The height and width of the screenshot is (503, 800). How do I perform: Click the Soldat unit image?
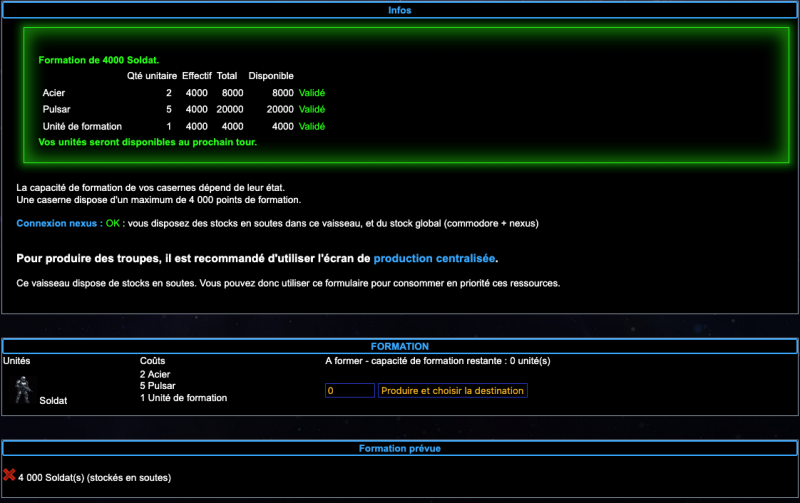coord(22,390)
